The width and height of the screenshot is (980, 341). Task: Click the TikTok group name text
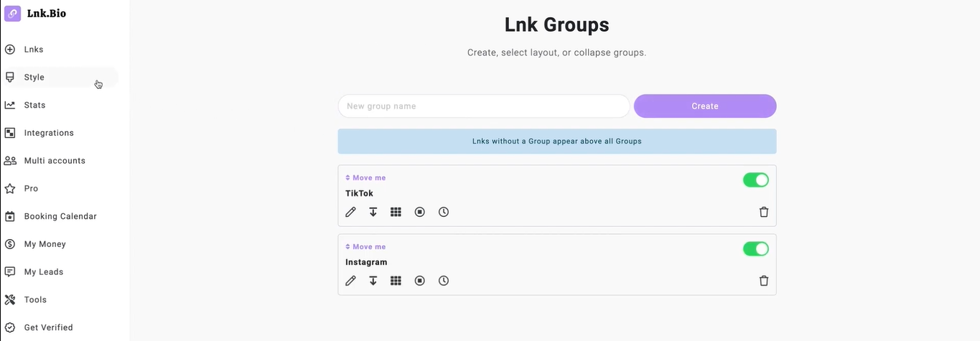coord(359,193)
